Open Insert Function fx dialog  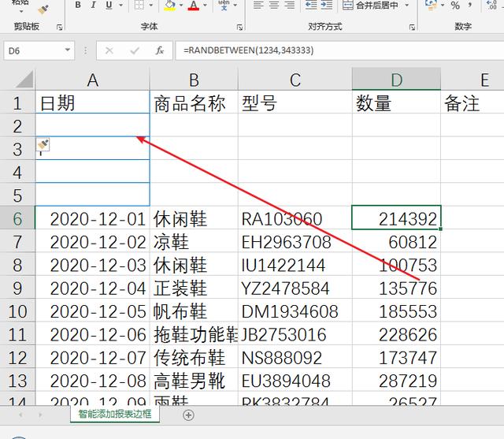click(159, 50)
